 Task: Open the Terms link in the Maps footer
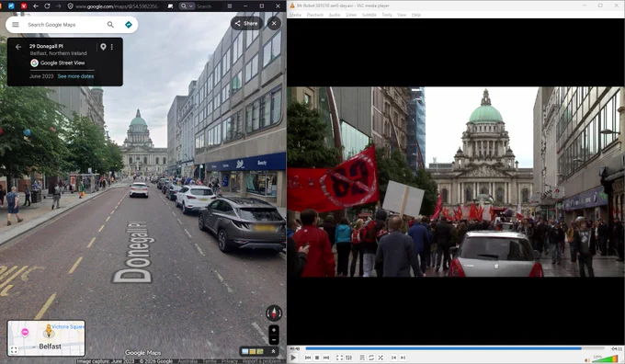210,361
